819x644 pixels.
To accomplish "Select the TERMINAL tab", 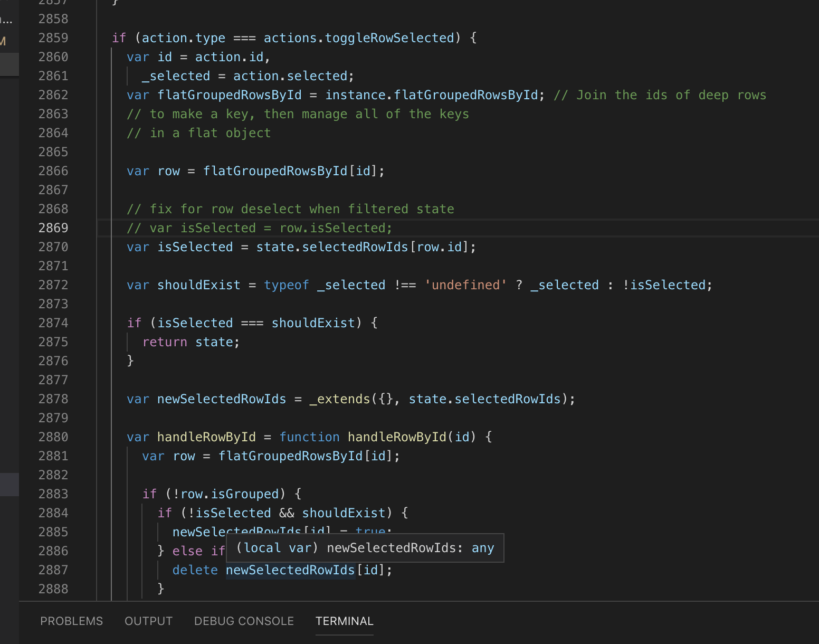I will (344, 621).
